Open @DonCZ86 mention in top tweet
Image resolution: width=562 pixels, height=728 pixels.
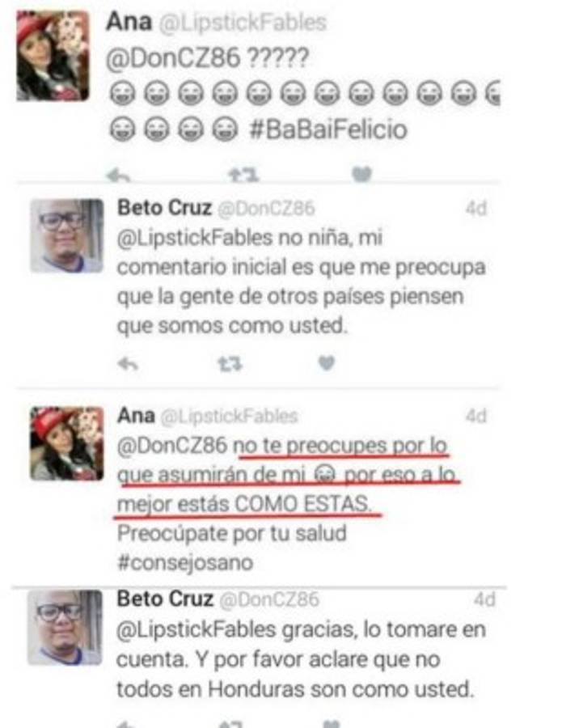click(x=174, y=58)
